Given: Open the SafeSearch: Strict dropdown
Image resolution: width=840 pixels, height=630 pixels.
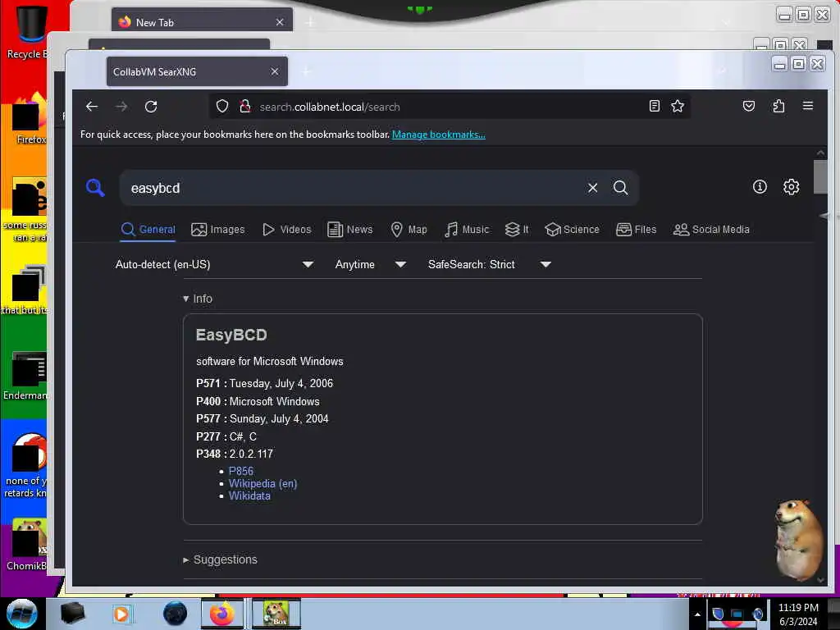Looking at the screenshot, I should [x=489, y=264].
